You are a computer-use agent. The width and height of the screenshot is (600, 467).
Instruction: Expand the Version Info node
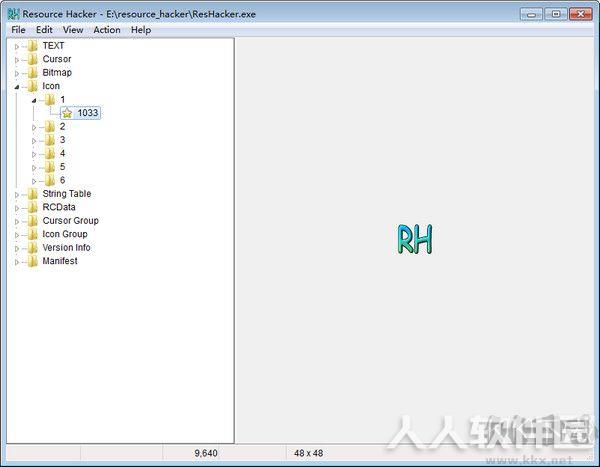[17, 248]
